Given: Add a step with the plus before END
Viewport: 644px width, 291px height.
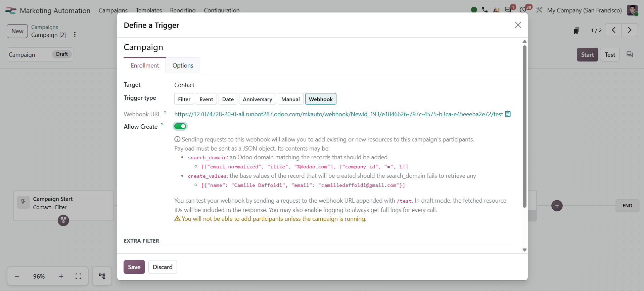Looking at the screenshot, I should point(557,206).
